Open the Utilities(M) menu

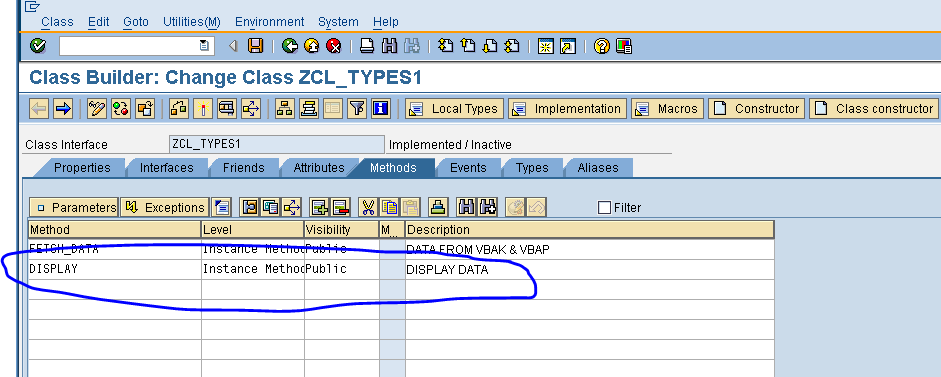pyautogui.click(x=192, y=22)
